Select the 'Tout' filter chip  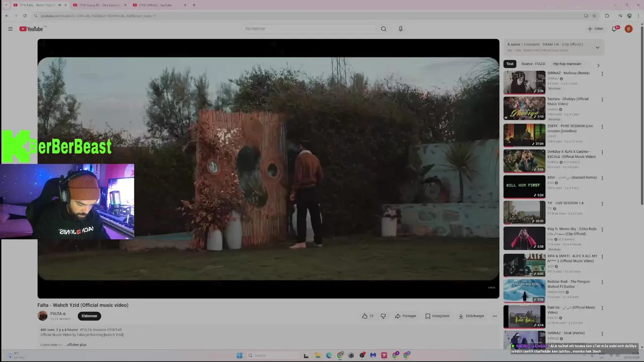click(x=510, y=64)
